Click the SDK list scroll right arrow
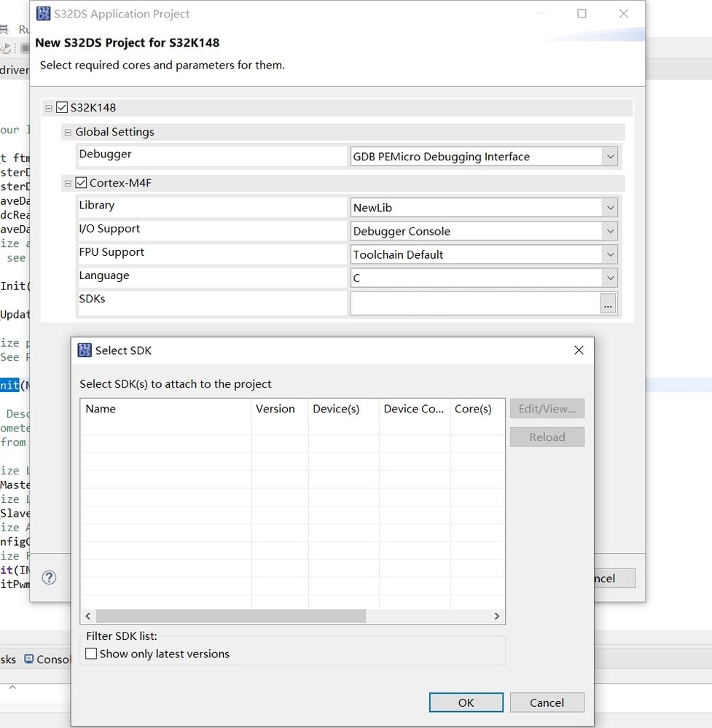 pos(496,616)
